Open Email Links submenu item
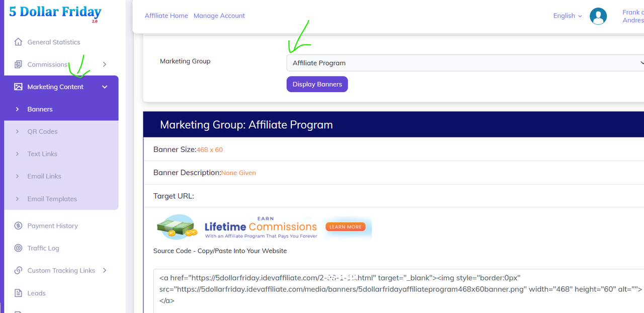The height and width of the screenshot is (313, 644). point(44,176)
